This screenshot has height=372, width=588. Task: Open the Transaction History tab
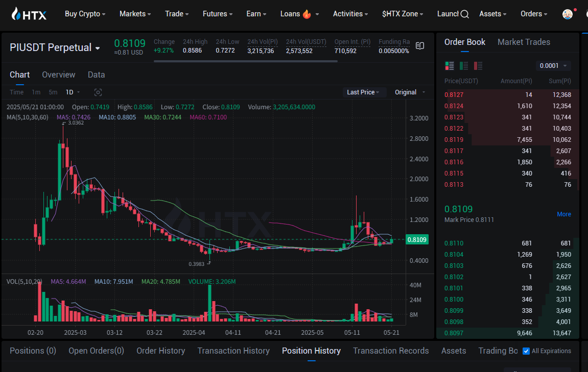click(233, 351)
